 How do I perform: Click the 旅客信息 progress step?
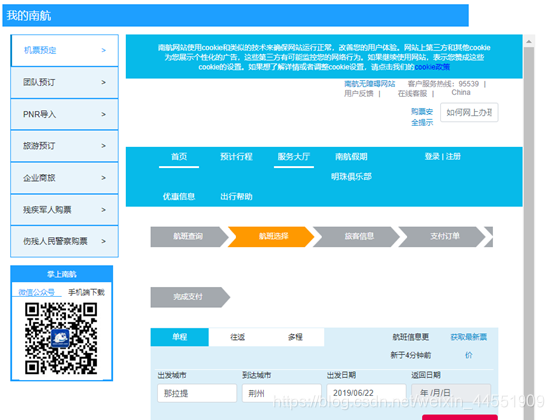pyautogui.click(x=357, y=236)
